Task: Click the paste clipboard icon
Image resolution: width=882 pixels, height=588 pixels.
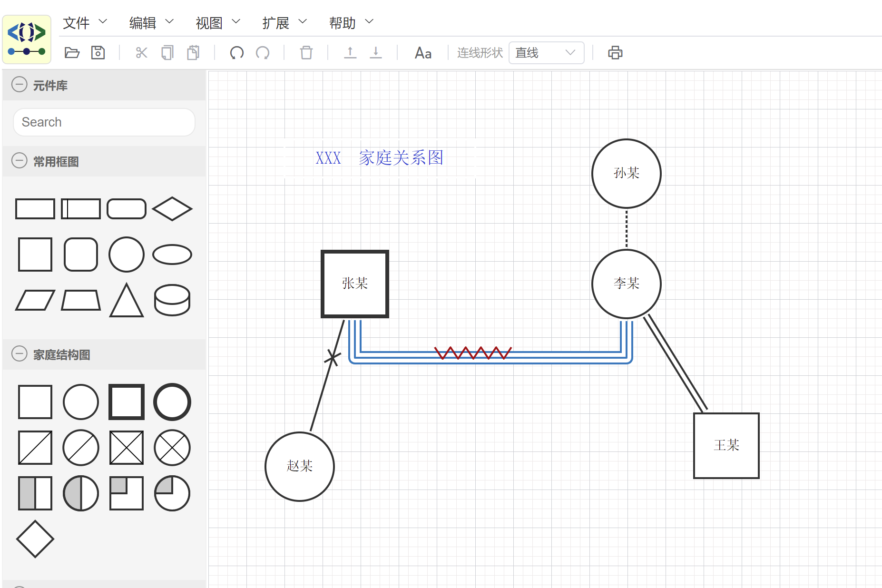Action: (193, 52)
